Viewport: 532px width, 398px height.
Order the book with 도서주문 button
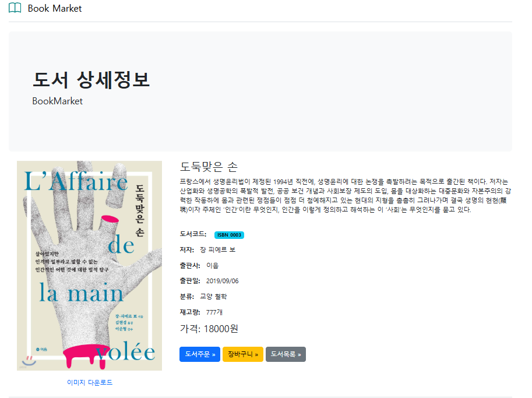pyautogui.click(x=200, y=354)
